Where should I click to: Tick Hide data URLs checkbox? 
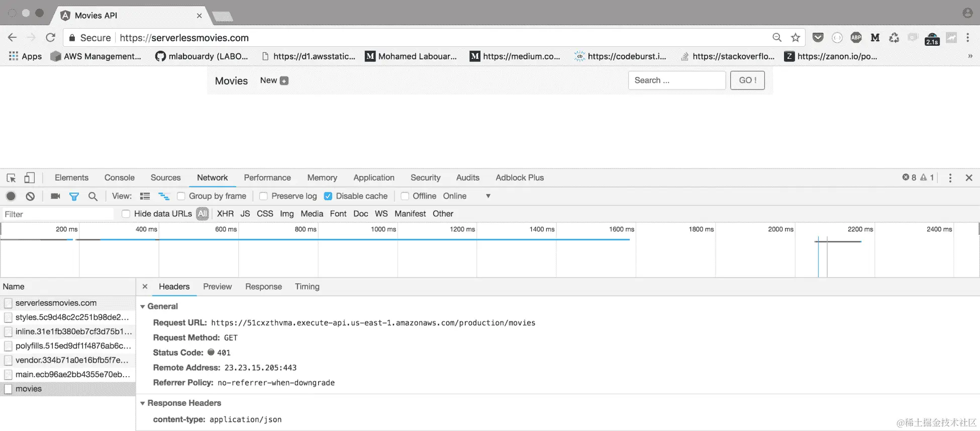click(x=126, y=214)
